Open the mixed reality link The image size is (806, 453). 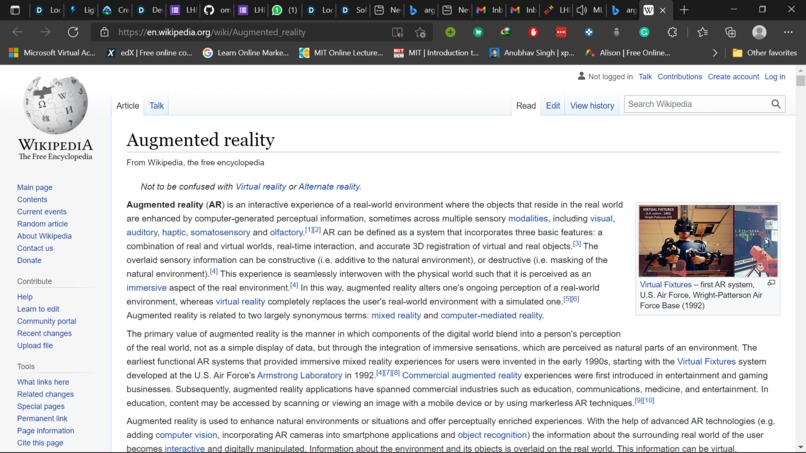[396, 315]
